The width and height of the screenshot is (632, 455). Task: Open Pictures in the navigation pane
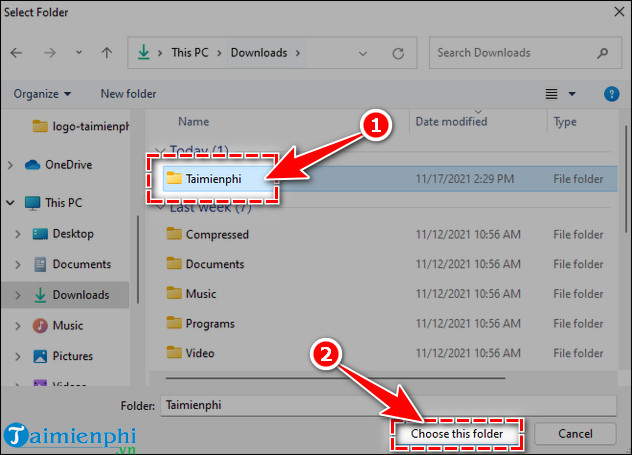pyautogui.click(x=73, y=356)
